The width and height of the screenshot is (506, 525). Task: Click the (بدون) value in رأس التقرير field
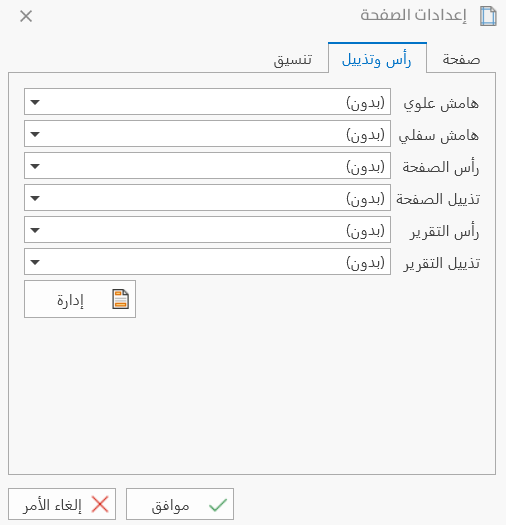pyautogui.click(x=365, y=230)
